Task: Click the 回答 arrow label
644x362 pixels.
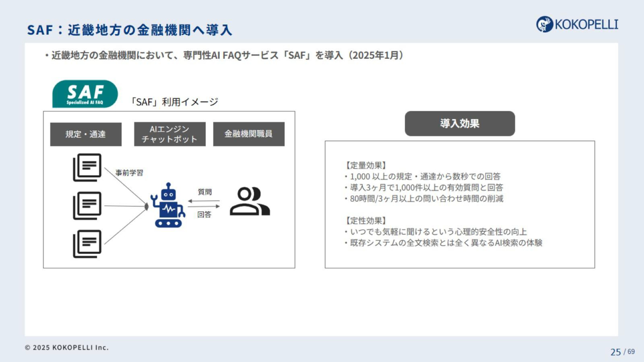Action: [204, 214]
